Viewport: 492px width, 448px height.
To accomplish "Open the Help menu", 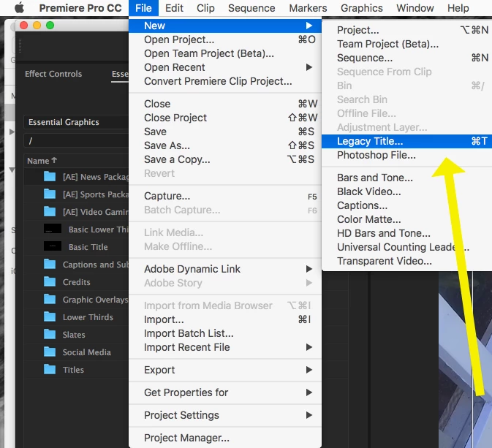I will point(458,8).
